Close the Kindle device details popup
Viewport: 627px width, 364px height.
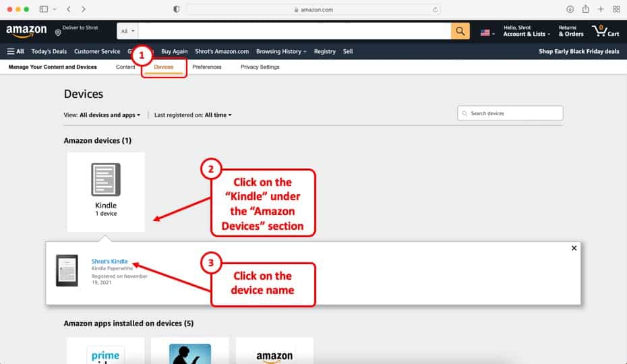coord(574,248)
